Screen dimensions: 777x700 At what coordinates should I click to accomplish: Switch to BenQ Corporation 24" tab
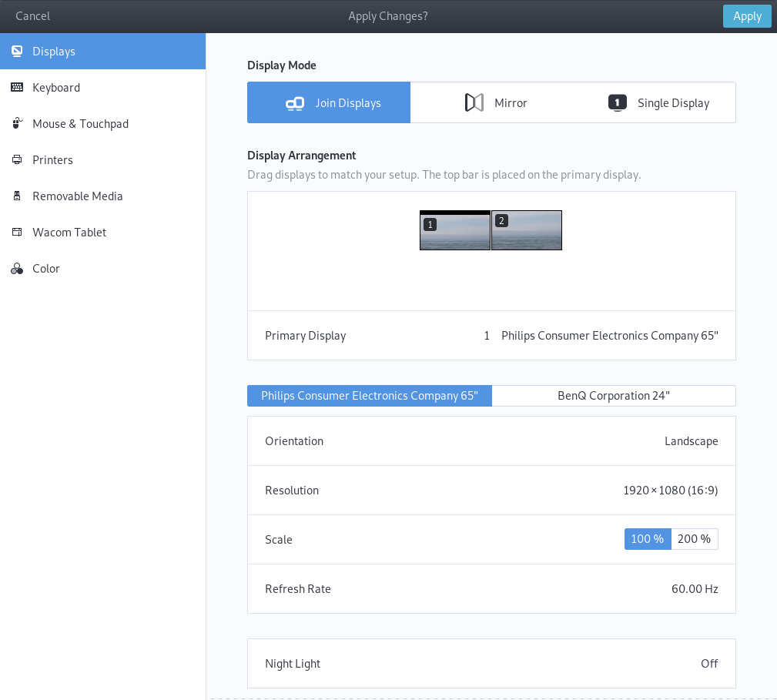tap(614, 396)
